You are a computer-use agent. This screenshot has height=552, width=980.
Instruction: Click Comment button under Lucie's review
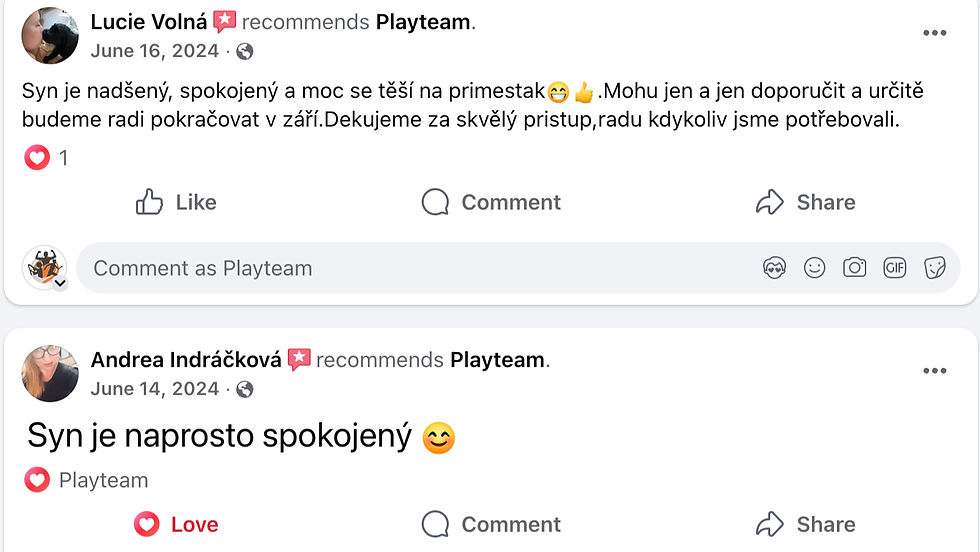[491, 202]
